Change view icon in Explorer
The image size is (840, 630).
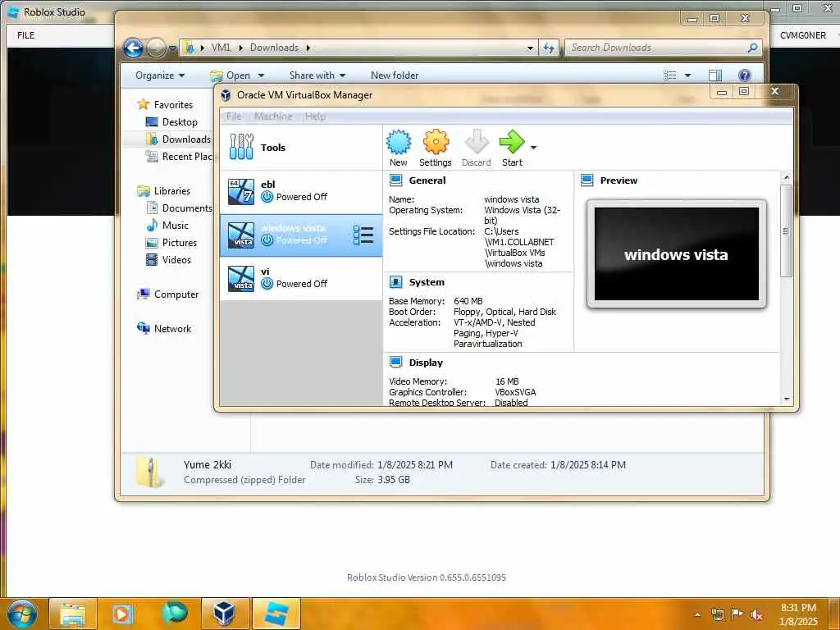670,75
